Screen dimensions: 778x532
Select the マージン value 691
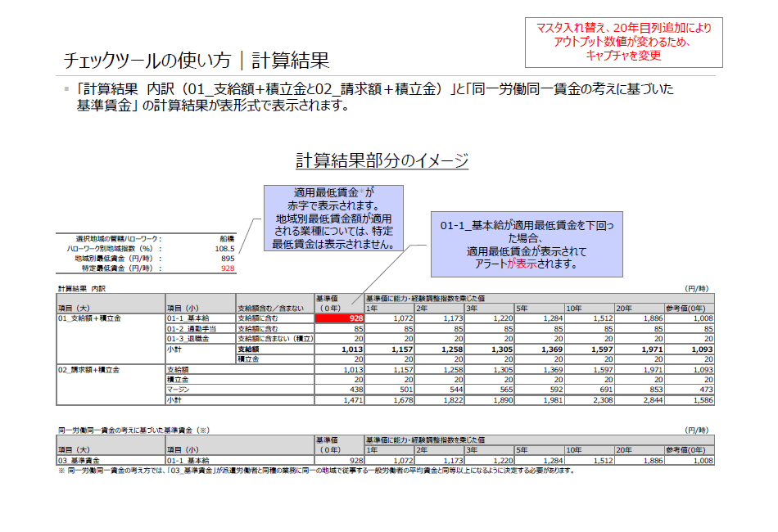590,390
